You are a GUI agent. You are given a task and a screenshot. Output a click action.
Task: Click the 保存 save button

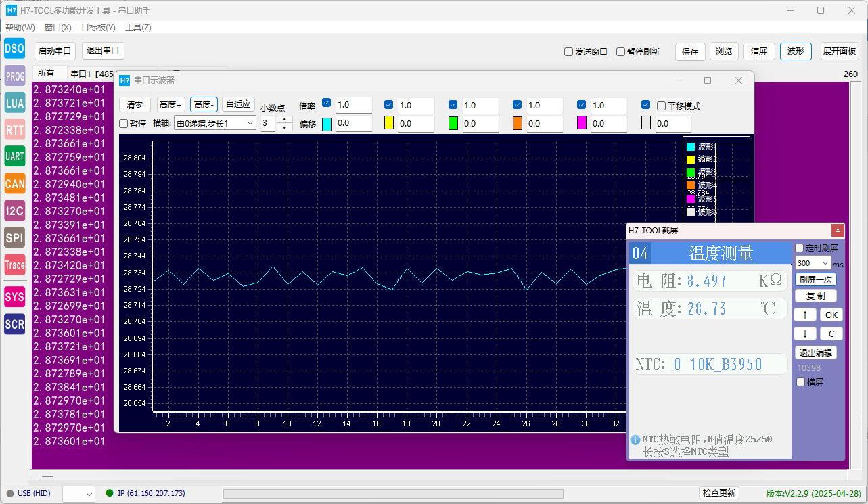[x=690, y=51]
